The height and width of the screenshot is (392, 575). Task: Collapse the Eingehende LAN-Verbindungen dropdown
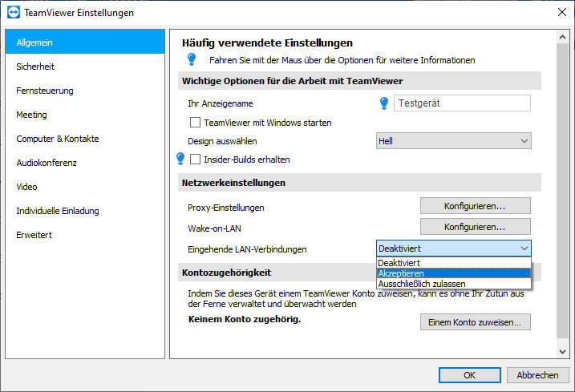pos(454,249)
